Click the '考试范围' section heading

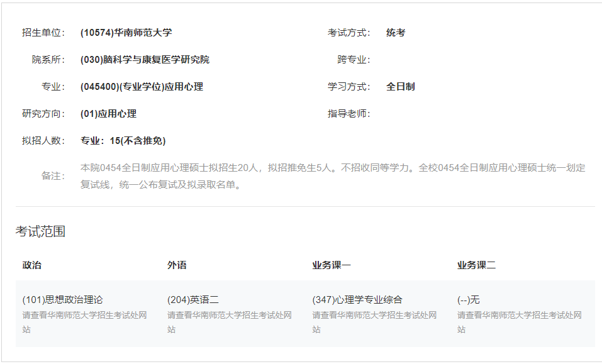point(40,231)
